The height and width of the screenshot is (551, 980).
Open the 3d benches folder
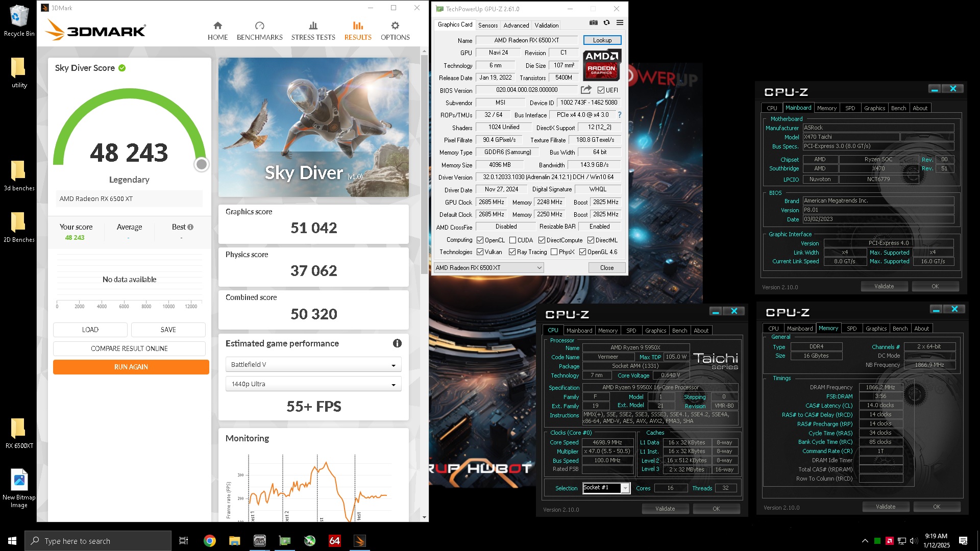[19, 176]
